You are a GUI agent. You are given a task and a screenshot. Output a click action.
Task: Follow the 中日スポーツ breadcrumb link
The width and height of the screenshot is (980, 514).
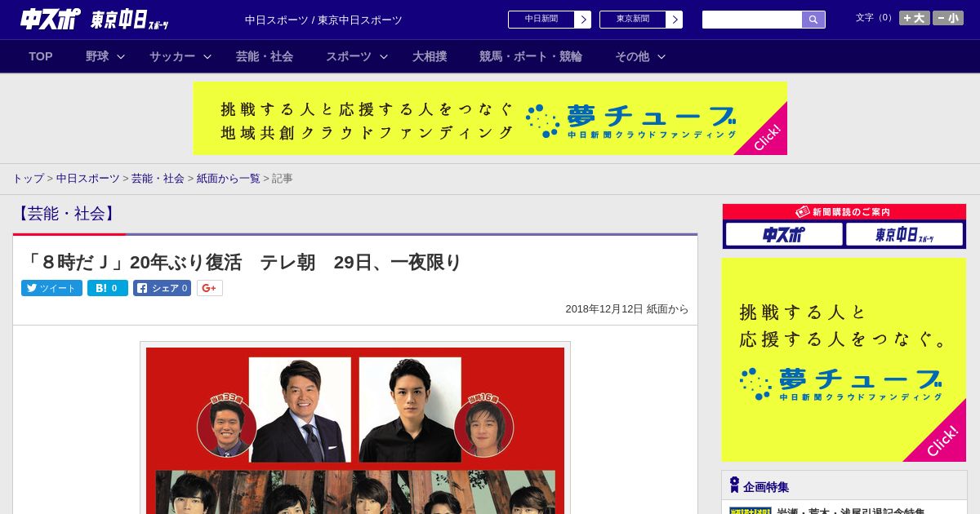coord(87,178)
